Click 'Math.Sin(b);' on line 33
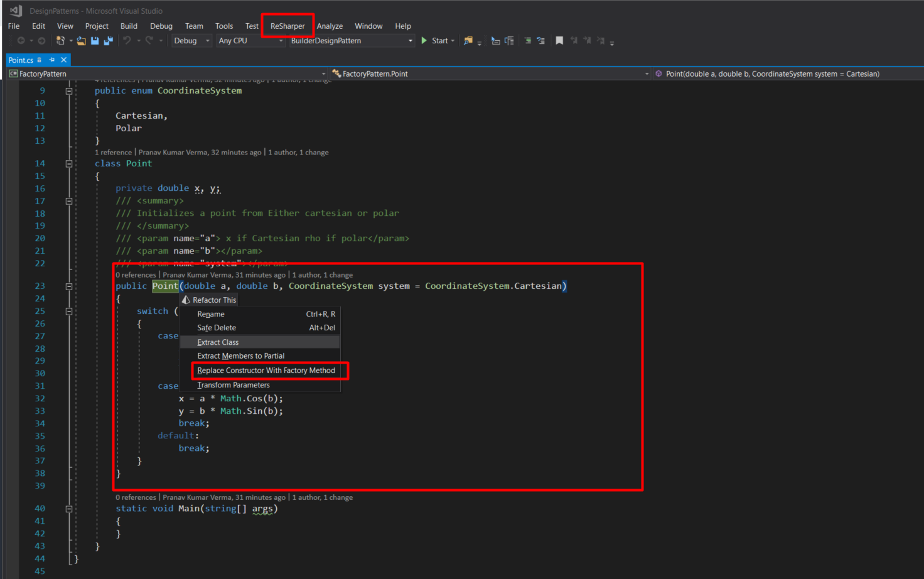 coord(251,411)
